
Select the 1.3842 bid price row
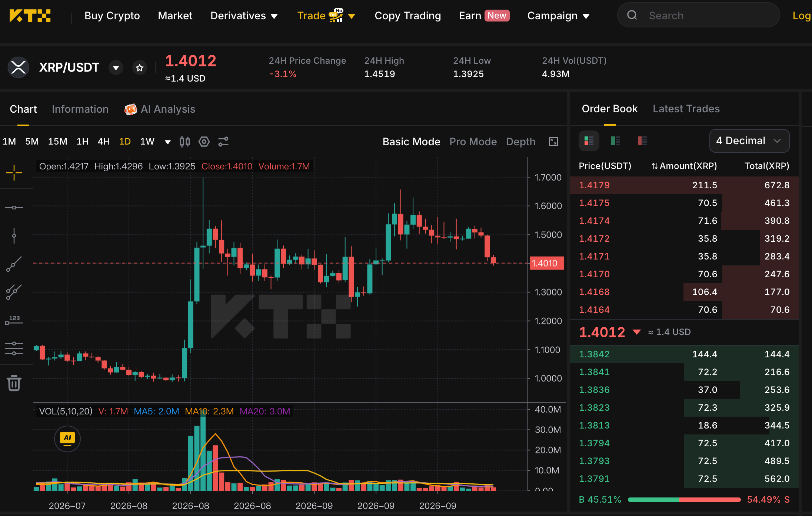(684, 354)
